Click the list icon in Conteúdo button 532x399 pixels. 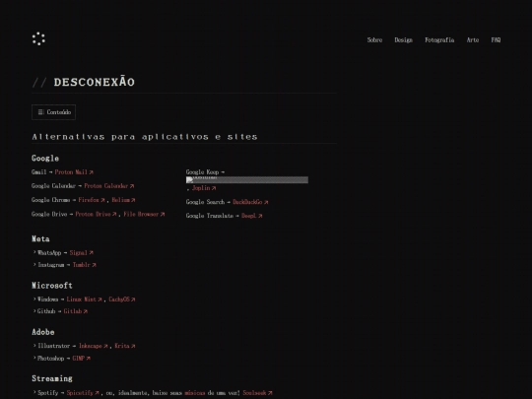coord(40,112)
